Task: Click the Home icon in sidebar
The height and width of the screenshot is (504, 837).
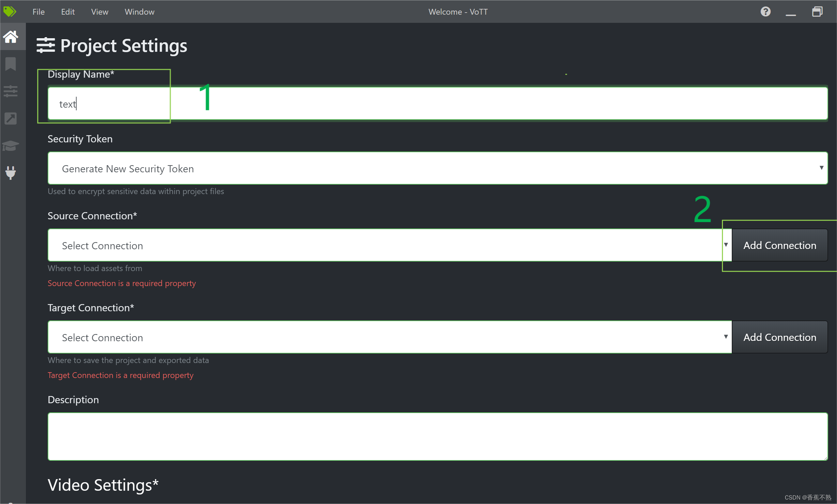Action: pyautogui.click(x=11, y=37)
